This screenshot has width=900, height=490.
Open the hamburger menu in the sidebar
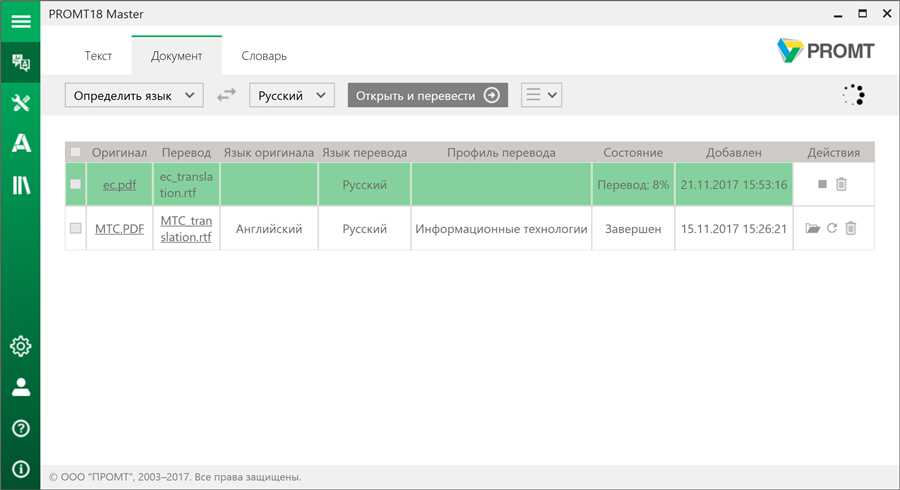point(21,21)
